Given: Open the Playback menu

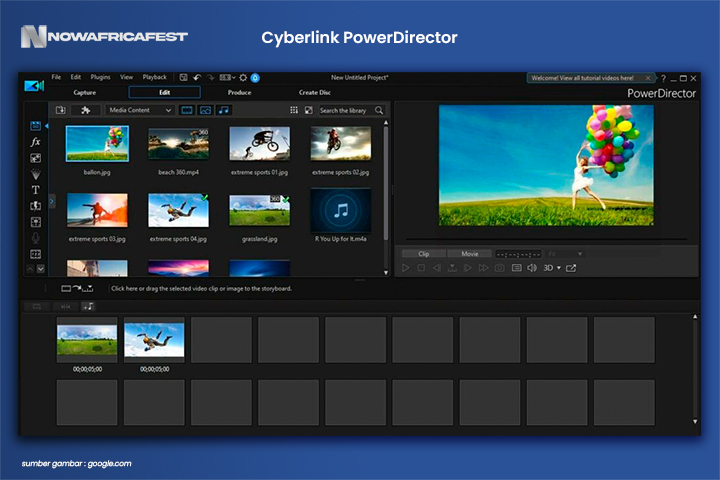Looking at the screenshot, I should [154, 77].
